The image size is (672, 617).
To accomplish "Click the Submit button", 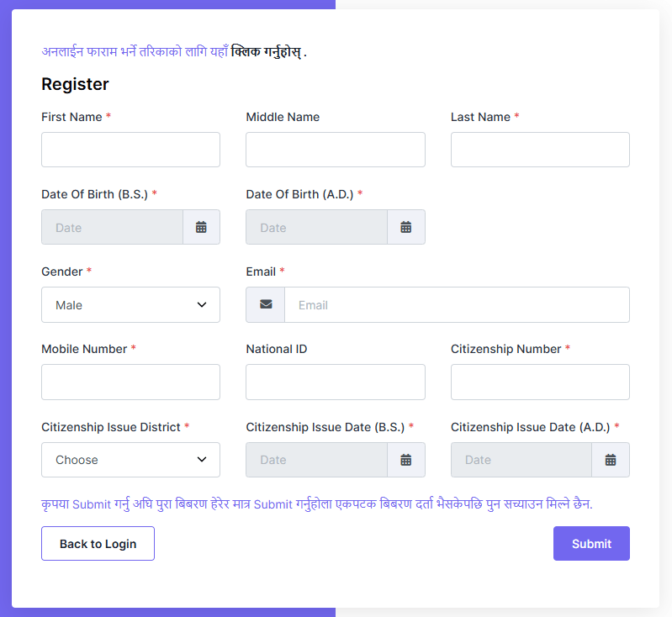I will click(591, 543).
